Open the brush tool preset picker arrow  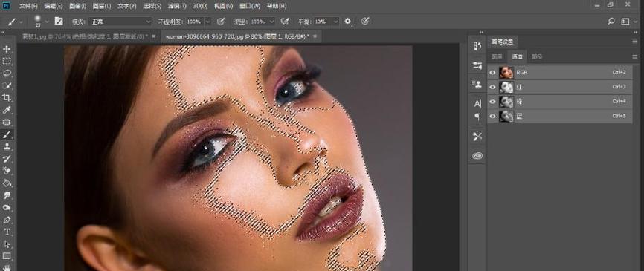point(21,22)
